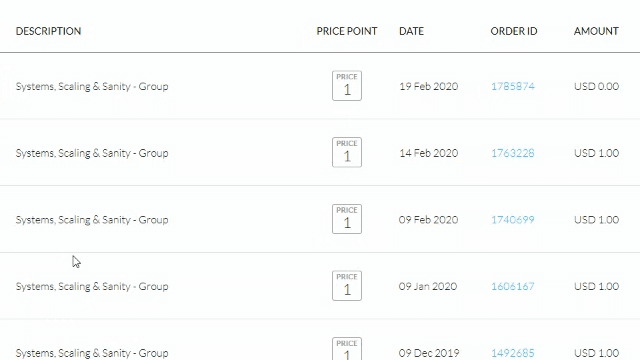Screen dimensions: 640x360
Task: Select the 14 Feb 2020 date cell
Action: [429, 153]
